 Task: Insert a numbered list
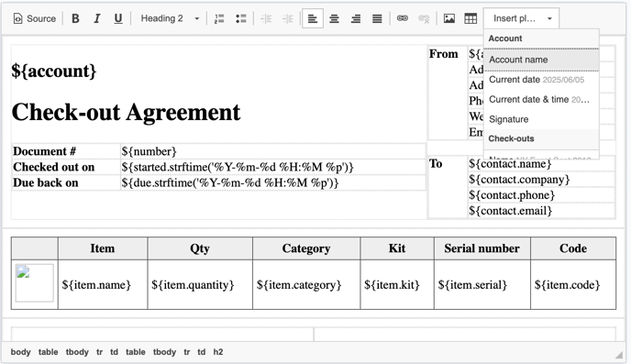(x=219, y=18)
